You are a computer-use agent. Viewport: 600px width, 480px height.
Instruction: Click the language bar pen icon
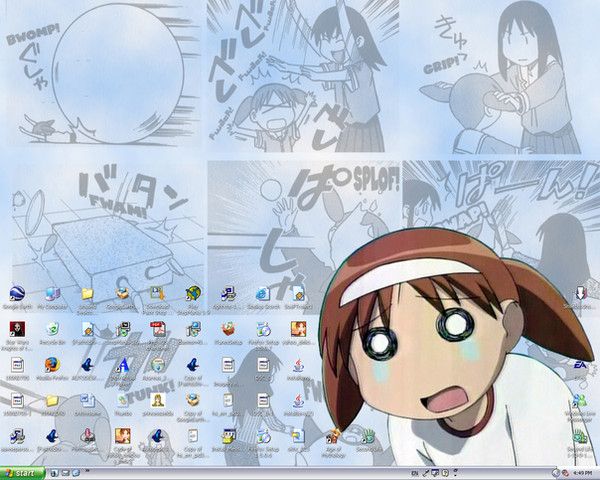point(425,473)
